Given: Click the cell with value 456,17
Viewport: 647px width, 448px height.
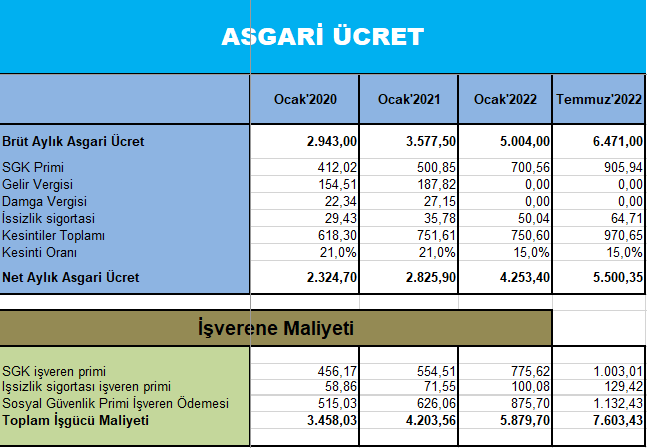Looking at the screenshot, I should tap(305, 371).
